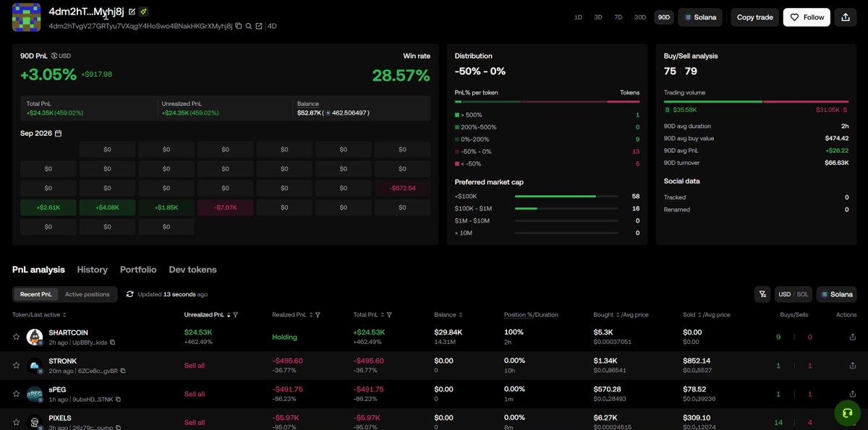This screenshot has width=868, height=430.
Task: Copy STRONK contract address
Action: point(123,371)
